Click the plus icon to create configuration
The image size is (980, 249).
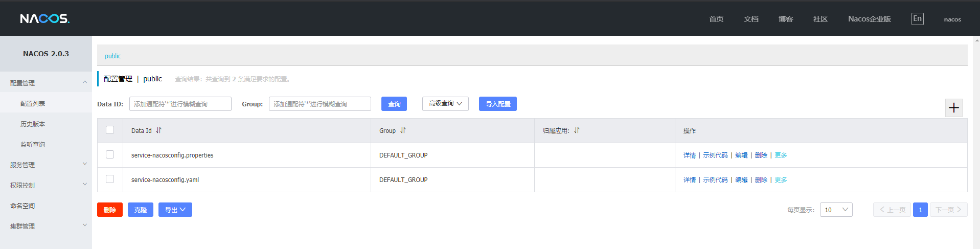point(953,108)
